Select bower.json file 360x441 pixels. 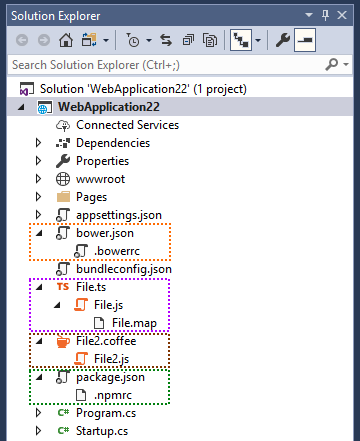click(x=105, y=233)
